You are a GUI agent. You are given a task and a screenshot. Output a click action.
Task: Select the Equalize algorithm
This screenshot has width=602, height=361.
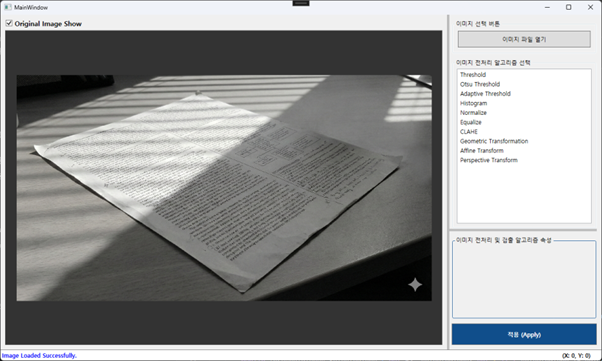471,122
